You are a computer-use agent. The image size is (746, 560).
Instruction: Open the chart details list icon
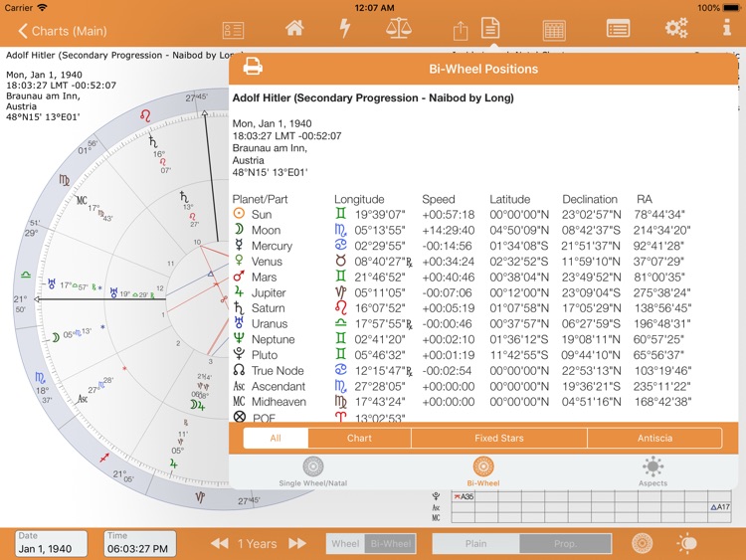pyautogui.click(x=233, y=31)
